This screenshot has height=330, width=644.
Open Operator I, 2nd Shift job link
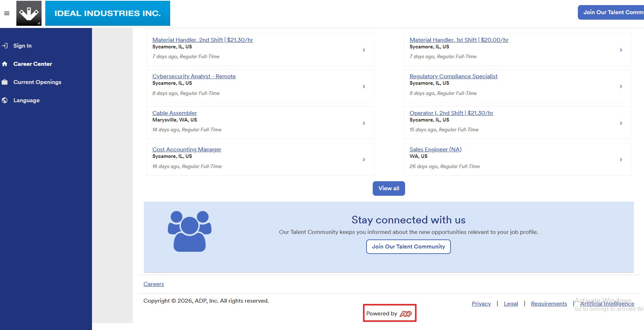451,113
